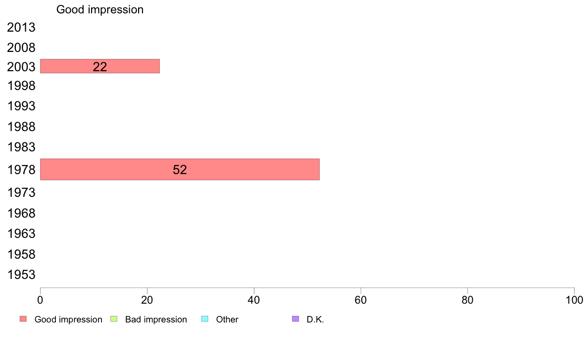Click the 1998 year label
Viewport: 588px width, 364px height.
tap(21, 86)
